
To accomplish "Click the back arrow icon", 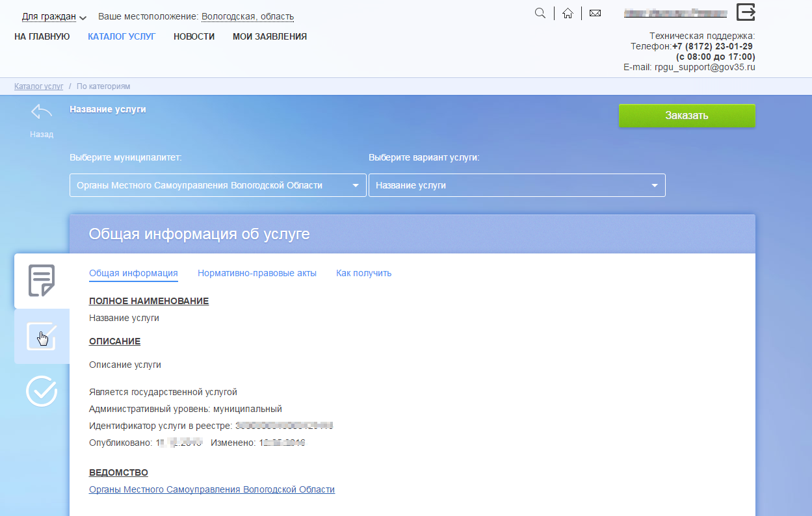I will click(x=42, y=112).
